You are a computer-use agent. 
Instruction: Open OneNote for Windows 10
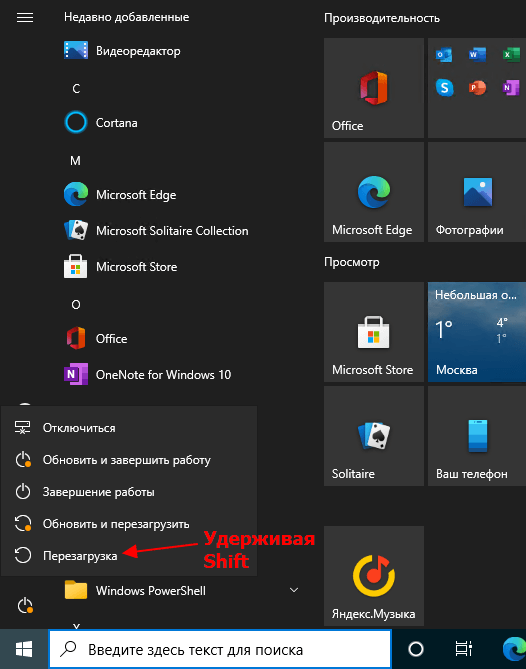148,375
